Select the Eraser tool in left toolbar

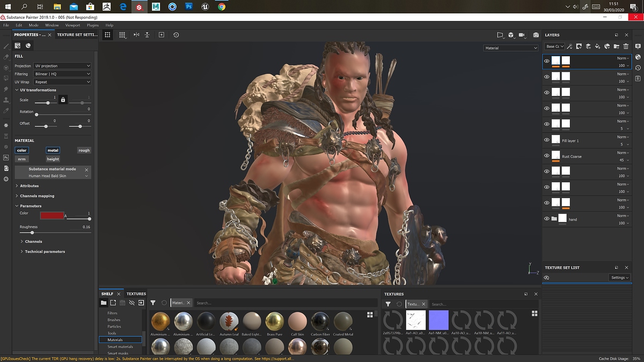tap(6, 57)
